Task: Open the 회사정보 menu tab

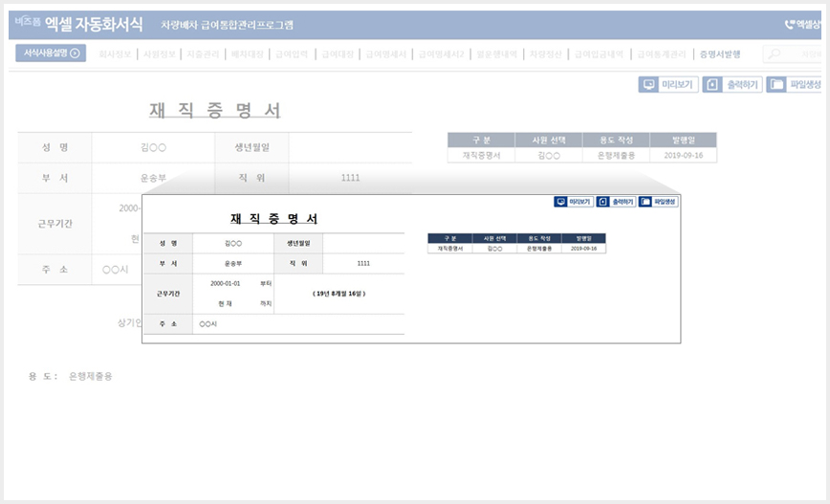Action: tap(115, 54)
